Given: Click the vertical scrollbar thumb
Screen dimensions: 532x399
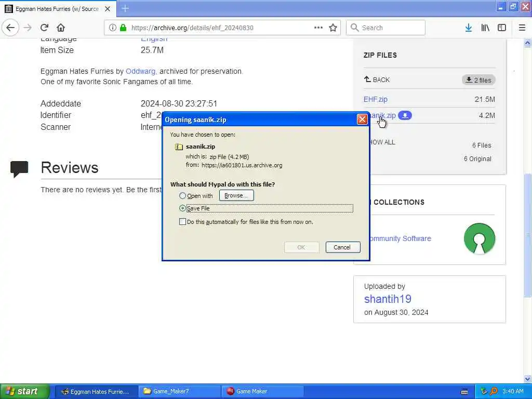Looking at the screenshot, I should pos(528,235).
